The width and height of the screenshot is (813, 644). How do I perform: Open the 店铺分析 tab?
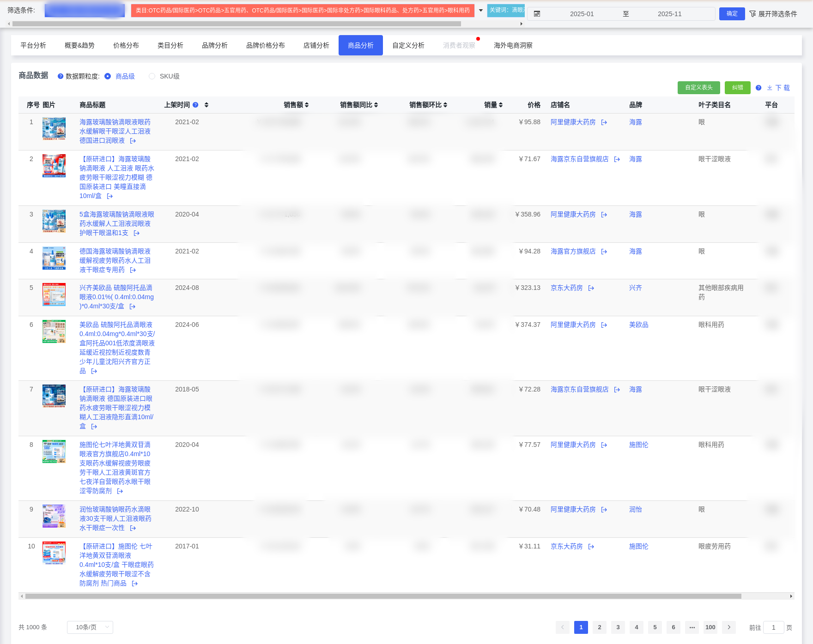[316, 45]
